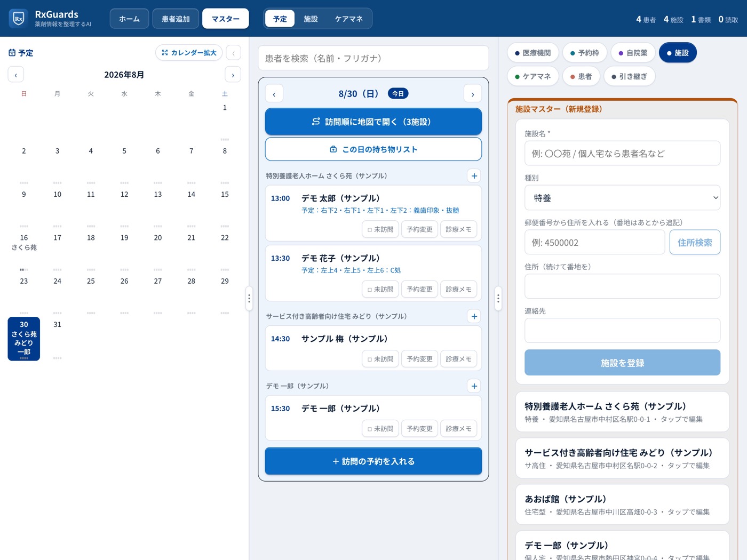Click the right panel splitter handle

tap(498, 299)
